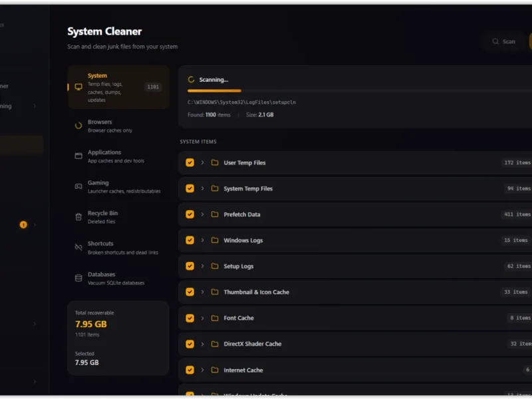This screenshot has height=399, width=532.
Task: Uncheck the Setup Logs checkbox
Action: point(190,266)
